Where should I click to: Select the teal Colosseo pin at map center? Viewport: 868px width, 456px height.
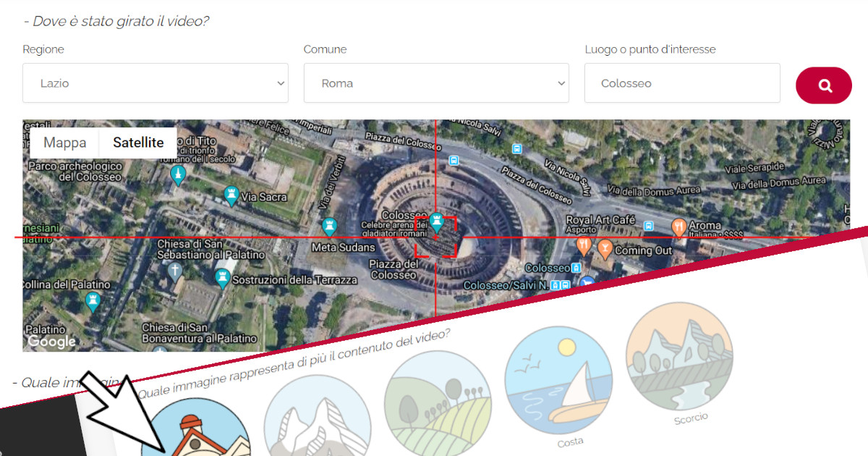click(x=436, y=221)
